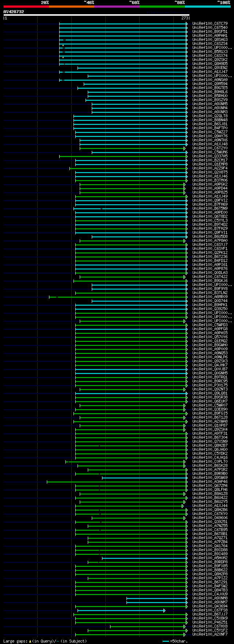The image size is (234, 644).
Task: Open hit UniRef100_C6SZS4
Action: point(210,44)
